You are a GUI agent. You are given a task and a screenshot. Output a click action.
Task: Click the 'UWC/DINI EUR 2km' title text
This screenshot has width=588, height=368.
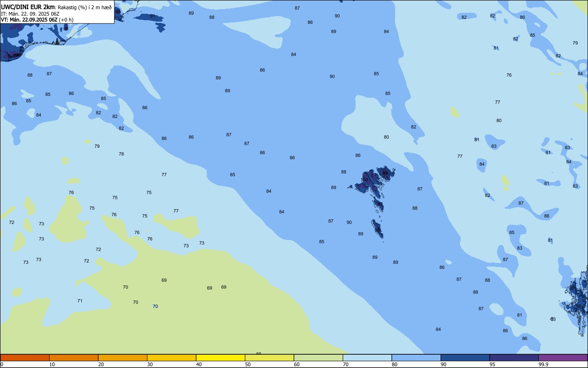(28, 7)
